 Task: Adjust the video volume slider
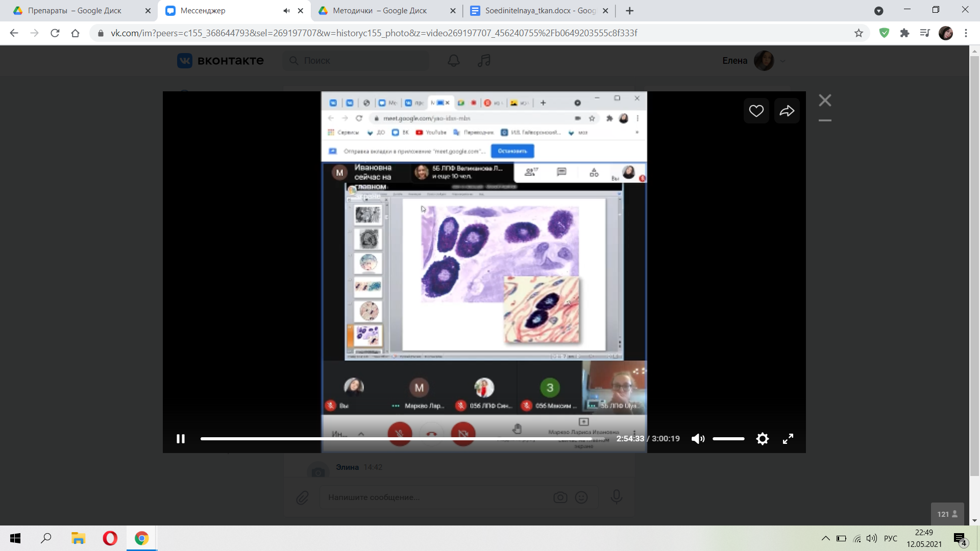point(728,439)
